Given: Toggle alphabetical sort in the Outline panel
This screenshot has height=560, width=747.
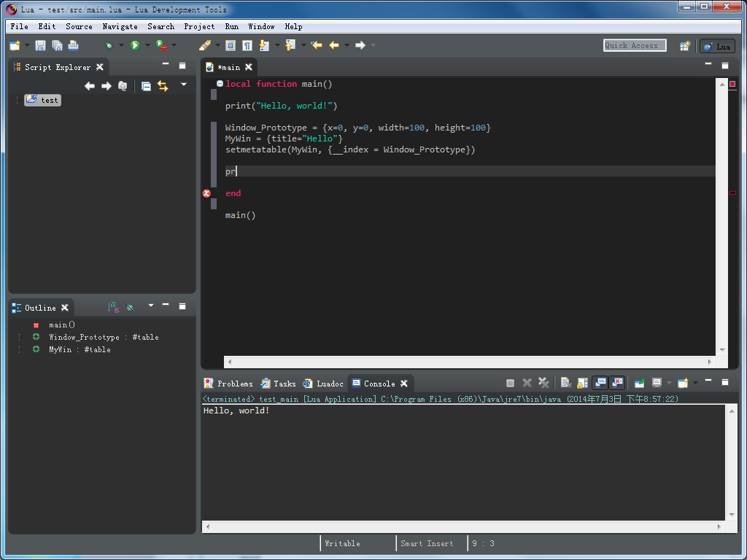Looking at the screenshot, I should pyautogui.click(x=113, y=308).
